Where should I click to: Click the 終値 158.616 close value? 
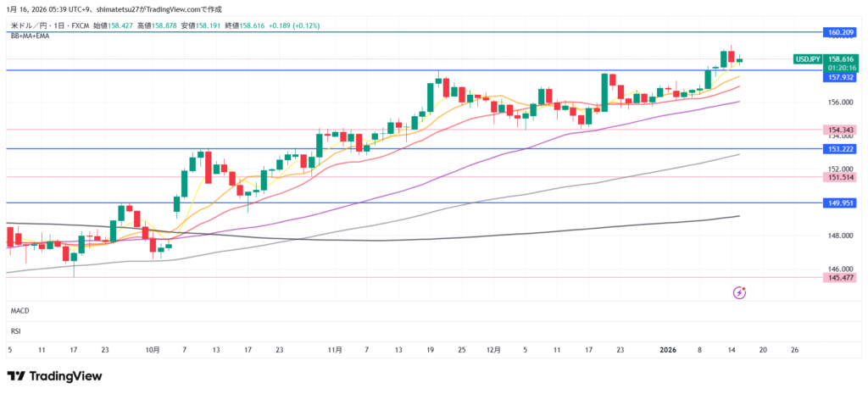point(248,26)
